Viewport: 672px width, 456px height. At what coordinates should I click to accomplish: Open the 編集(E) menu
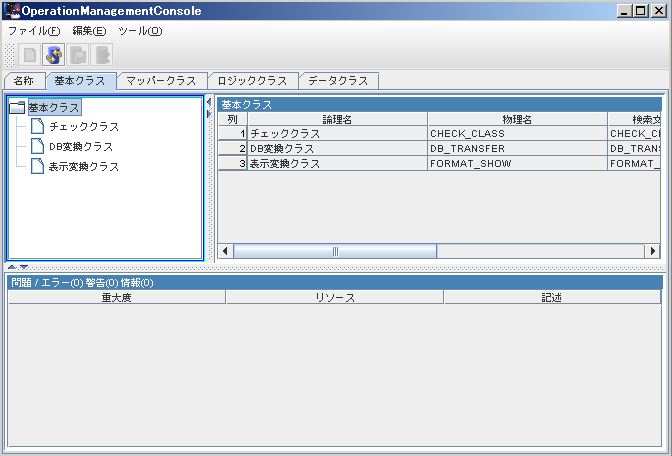89,31
